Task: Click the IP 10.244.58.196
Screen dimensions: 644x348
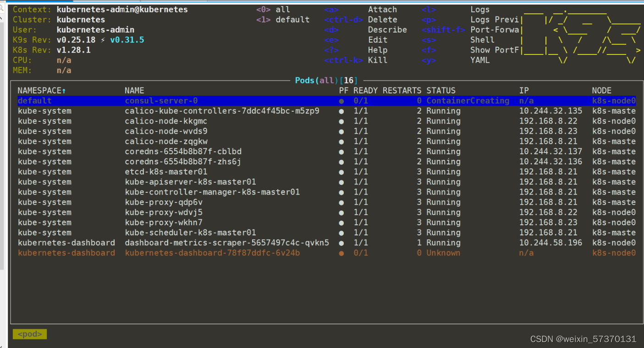Action: coord(550,243)
